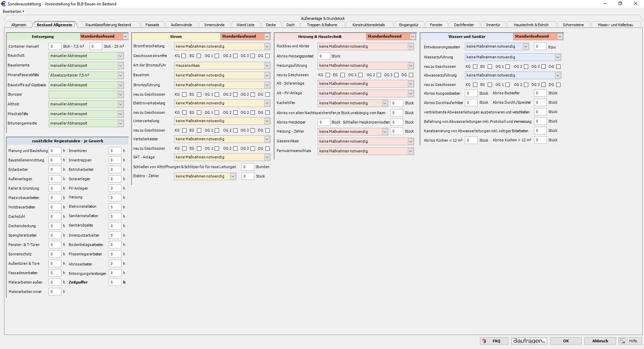Image resolution: width=644 pixels, height=349 pixels.
Task: Go to the Haustechnik & Estrich tab
Action: click(531, 25)
